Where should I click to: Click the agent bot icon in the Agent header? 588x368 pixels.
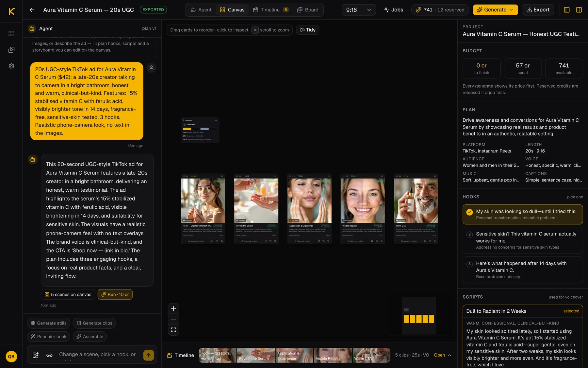pos(32,28)
